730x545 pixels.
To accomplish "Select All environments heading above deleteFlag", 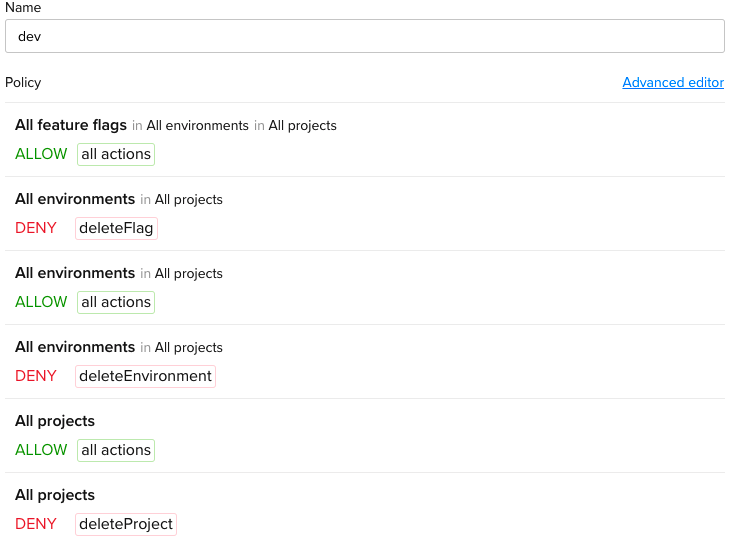I will click(x=75, y=199).
